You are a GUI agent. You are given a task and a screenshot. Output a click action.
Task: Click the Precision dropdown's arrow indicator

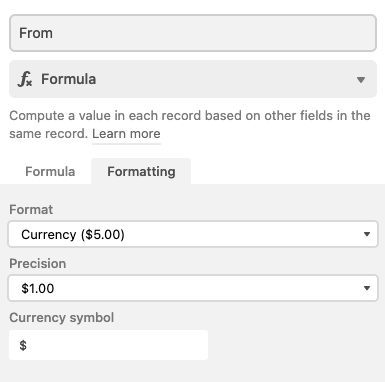pos(367,288)
